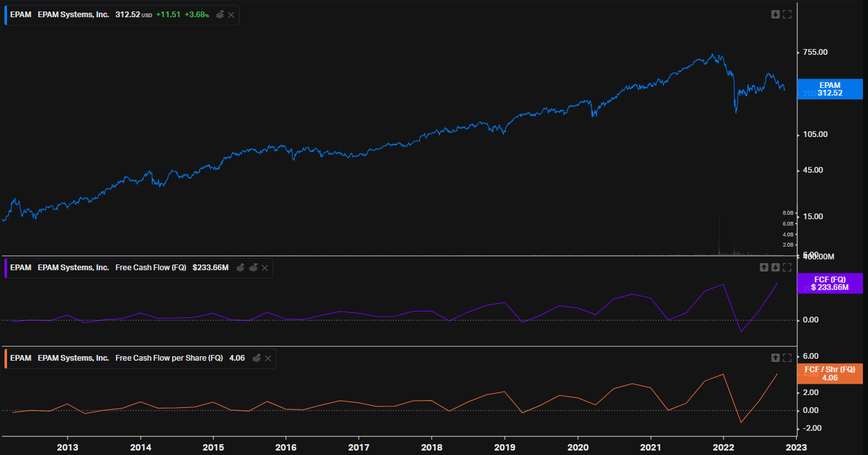The width and height of the screenshot is (868, 455).
Task: Click the orange FCF / Shr (FQ) 4.06 label
Action: (830, 373)
